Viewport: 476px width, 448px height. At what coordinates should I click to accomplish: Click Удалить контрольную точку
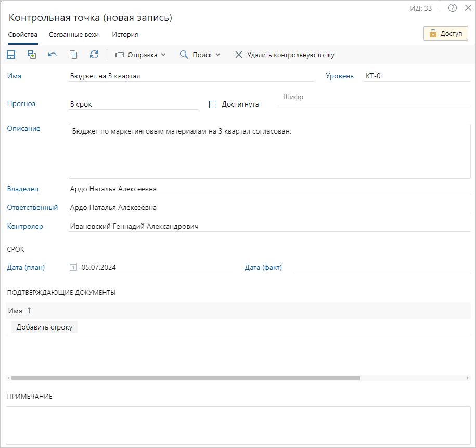click(x=285, y=55)
